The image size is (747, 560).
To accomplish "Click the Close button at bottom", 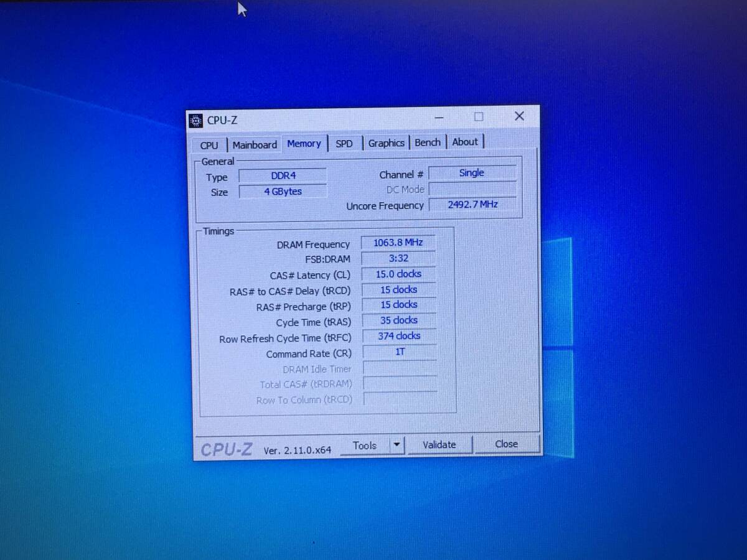I will pyautogui.click(x=506, y=444).
